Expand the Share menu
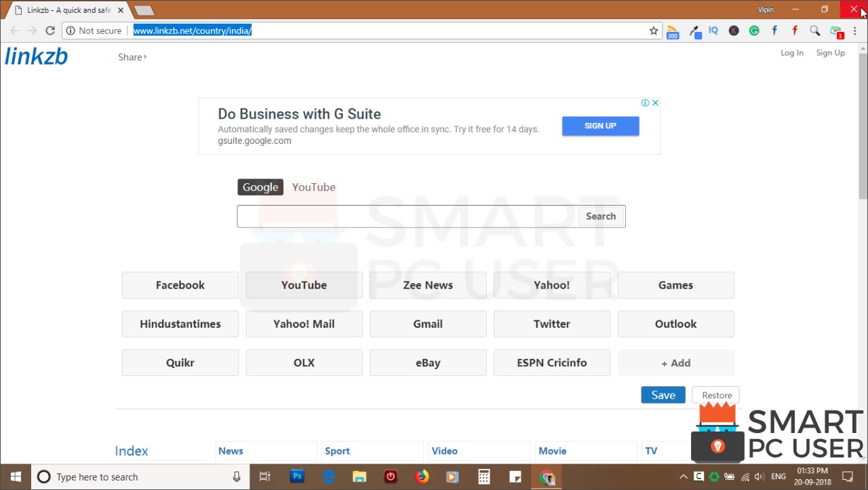This screenshot has width=868, height=490. tap(132, 57)
